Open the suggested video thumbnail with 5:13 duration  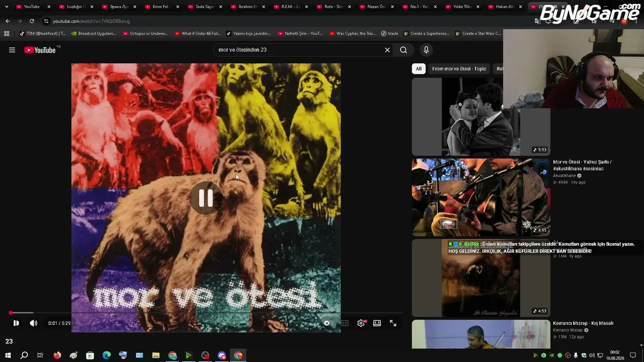tap(481, 117)
